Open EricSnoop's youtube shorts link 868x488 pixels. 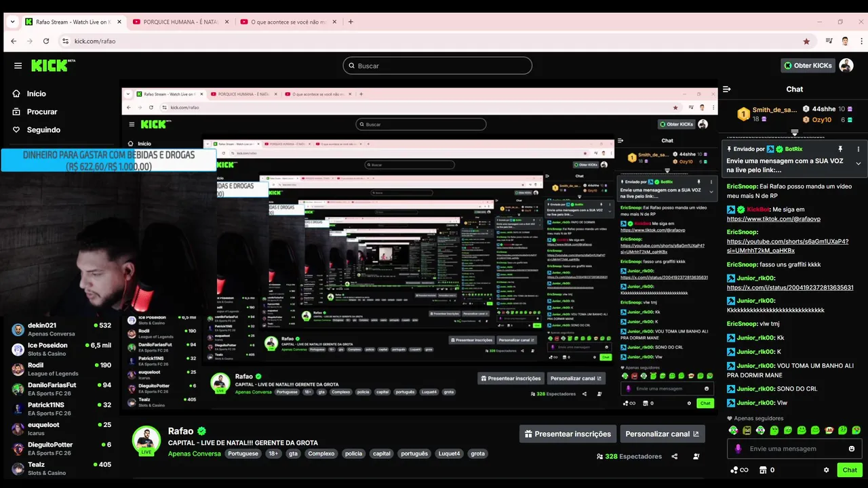[787, 246]
